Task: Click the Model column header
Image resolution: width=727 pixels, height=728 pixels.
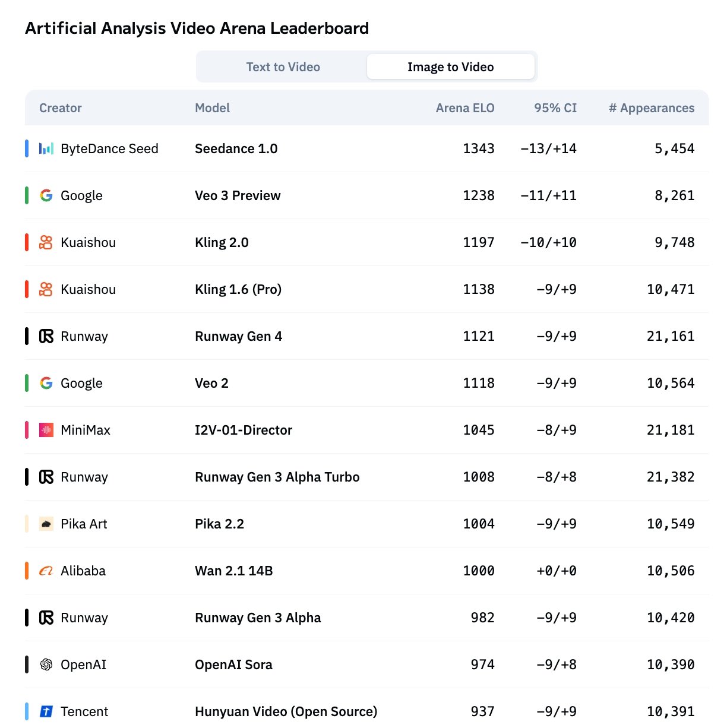Action: [212, 108]
